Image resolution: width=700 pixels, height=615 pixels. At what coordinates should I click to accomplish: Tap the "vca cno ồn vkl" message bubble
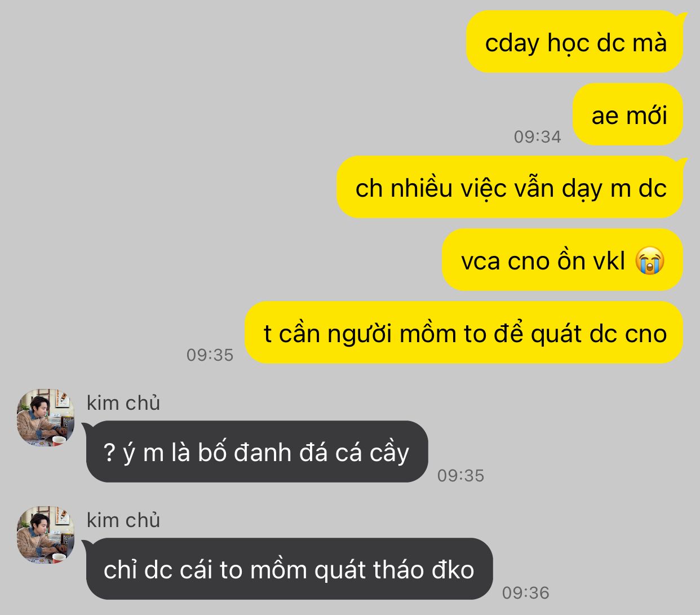562,260
